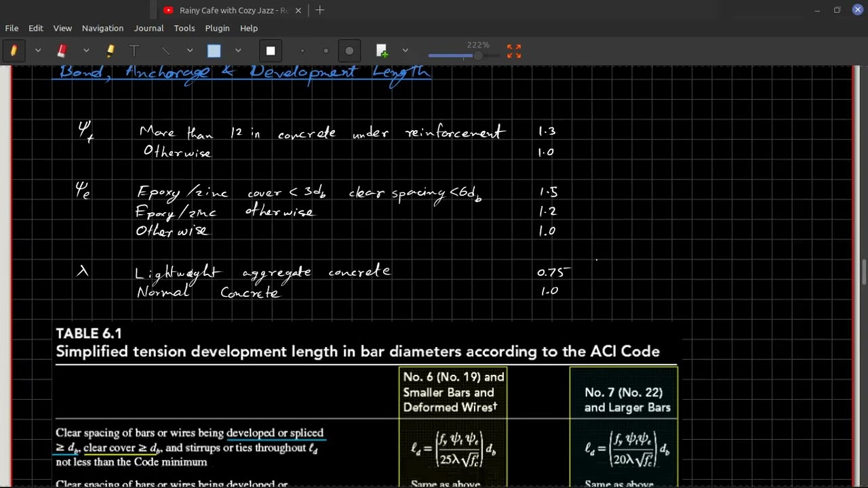Expand the Pen tool options dropdown
This screenshot has height=488, width=868.
click(38, 51)
